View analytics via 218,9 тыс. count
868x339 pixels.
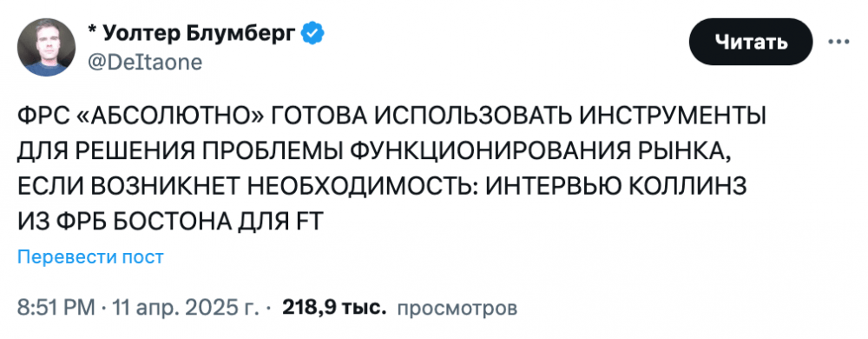point(334,307)
